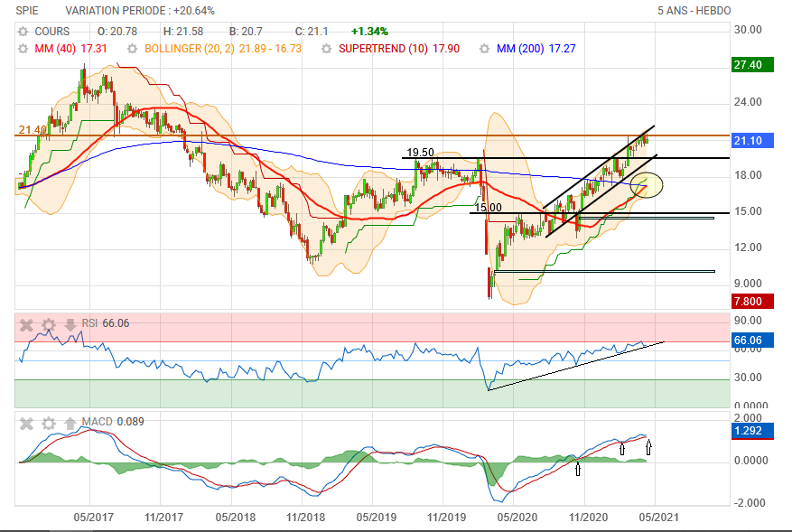Click the 05/2021 date axis label
Image resolution: width=792 pixels, height=532 pixels.
click(x=658, y=518)
